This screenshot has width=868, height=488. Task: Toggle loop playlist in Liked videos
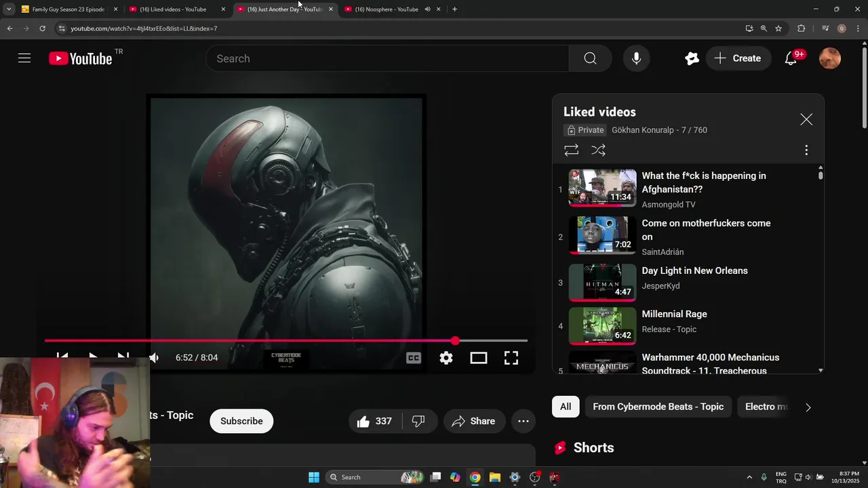click(571, 150)
